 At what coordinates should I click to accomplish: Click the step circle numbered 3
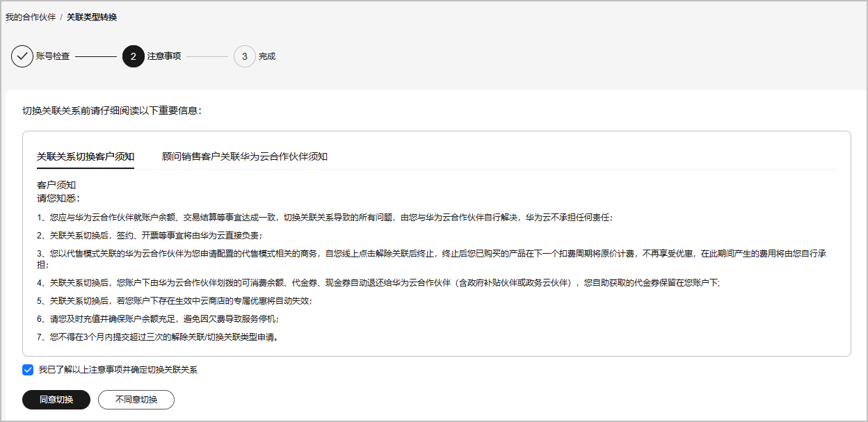[x=244, y=56]
